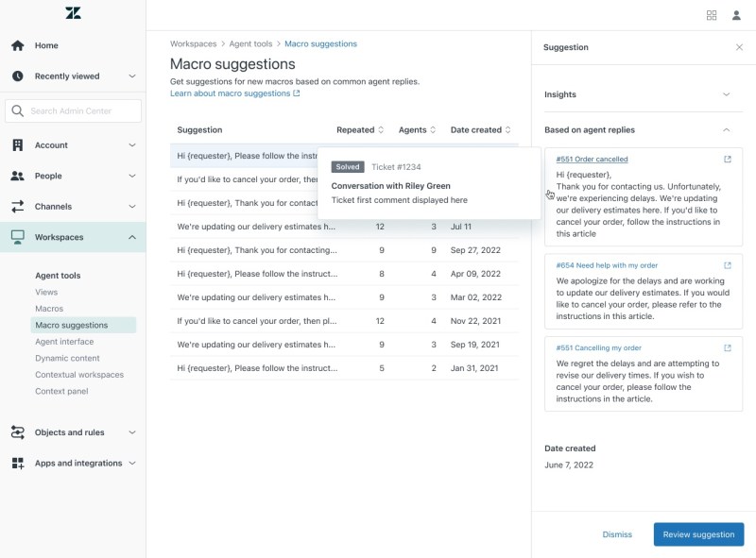
Task: Sort table by Repeated column
Action: coord(360,130)
